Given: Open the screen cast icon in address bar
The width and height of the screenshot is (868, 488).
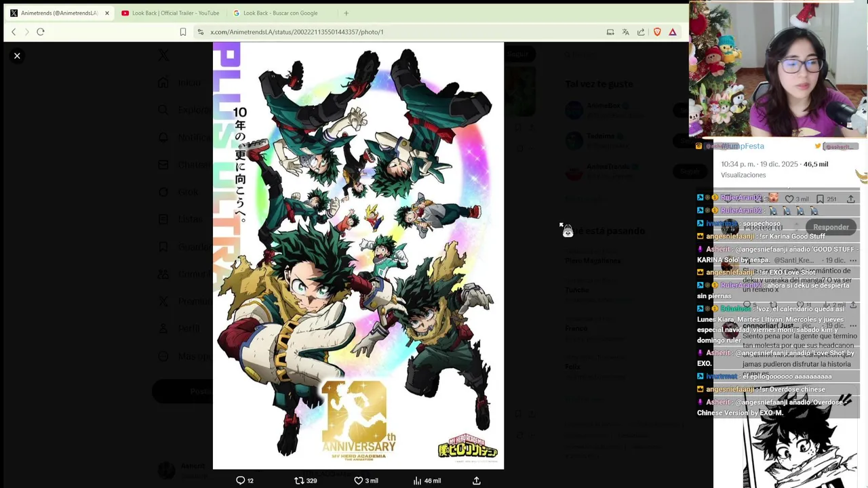Looking at the screenshot, I should click(x=610, y=32).
